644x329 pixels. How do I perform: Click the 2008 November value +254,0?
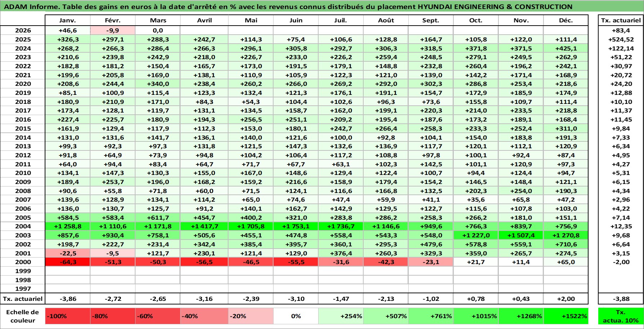[x=521, y=191]
